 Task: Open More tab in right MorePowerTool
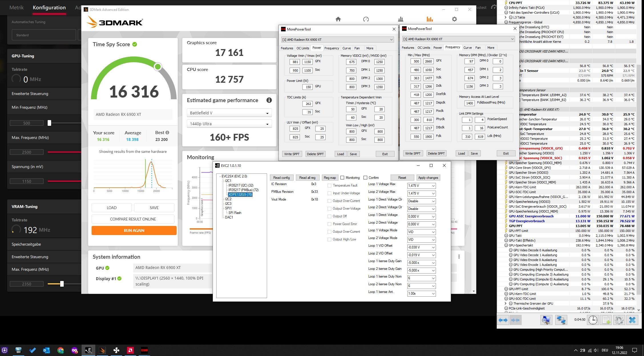(491, 48)
